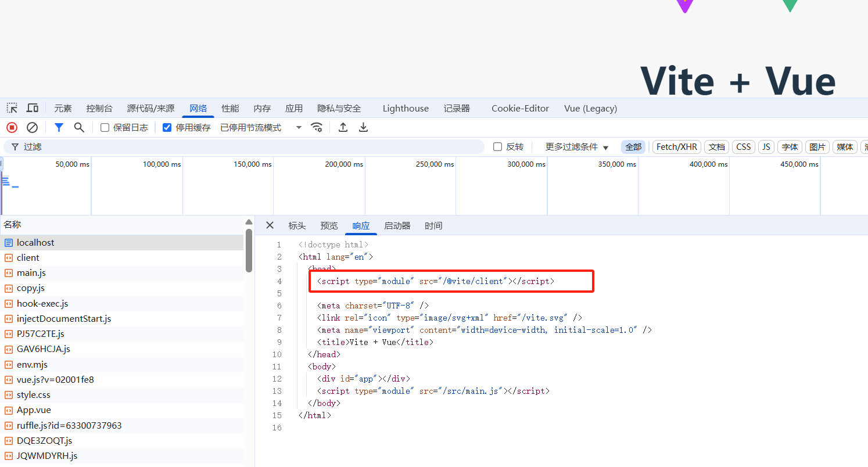
Task: Click the icon beside style.css
Action: pos(9,395)
